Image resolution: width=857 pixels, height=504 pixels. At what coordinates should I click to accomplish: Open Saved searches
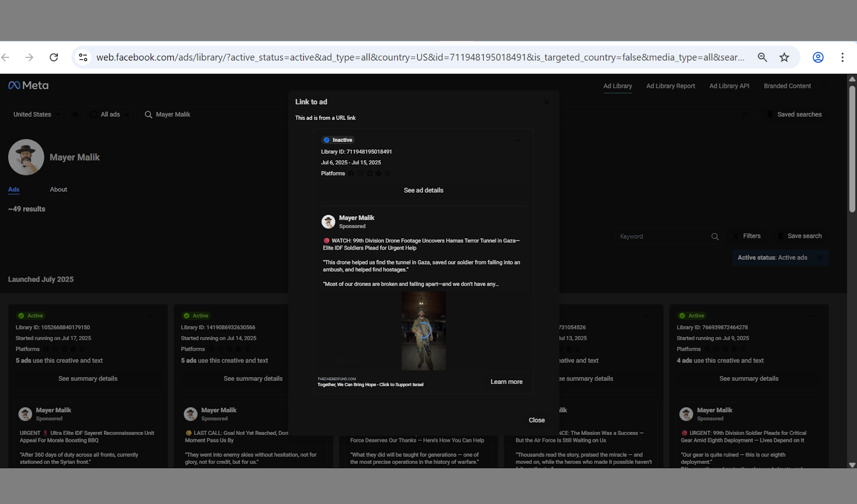point(795,115)
